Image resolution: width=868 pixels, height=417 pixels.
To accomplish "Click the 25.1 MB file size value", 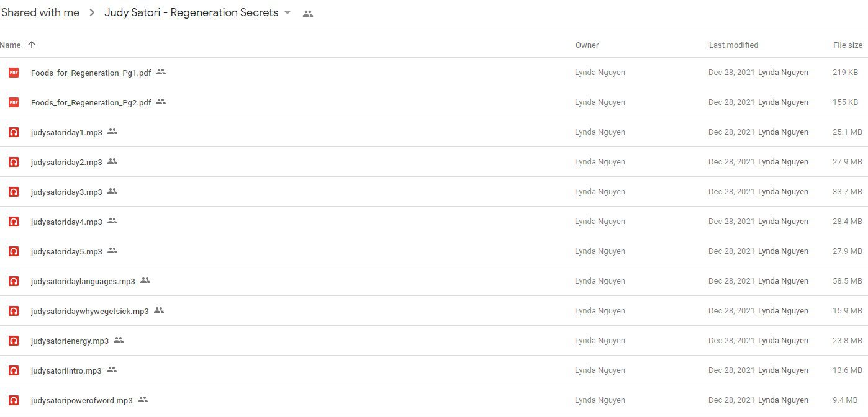I will pos(848,132).
